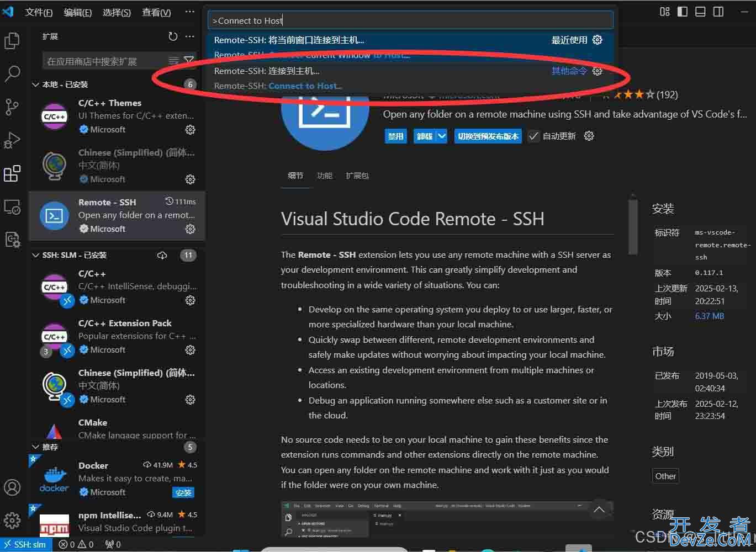Open the 编辑(E) menu
Image resolution: width=756 pixels, height=552 pixels.
pos(78,12)
